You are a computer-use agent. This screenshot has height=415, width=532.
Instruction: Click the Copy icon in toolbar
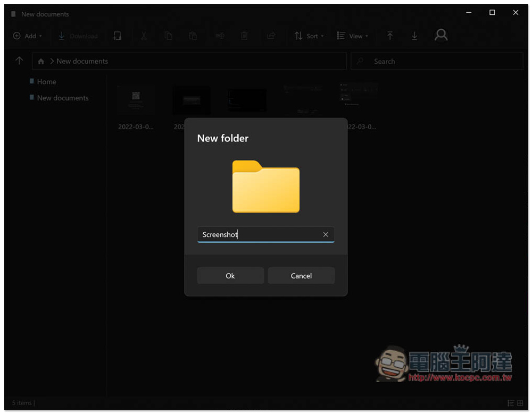pyautogui.click(x=168, y=36)
